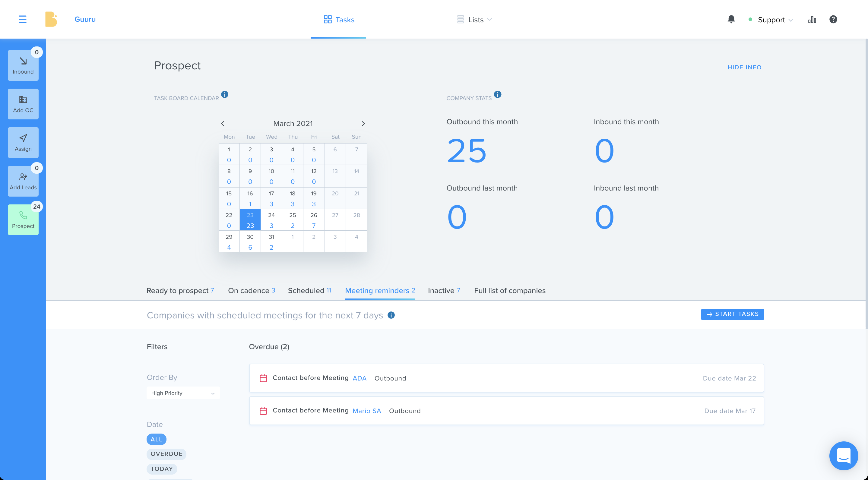Image resolution: width=868 pixels, height=480 pixels.
Task: Select March 25 in the calendar
Action: pos(293,220)
